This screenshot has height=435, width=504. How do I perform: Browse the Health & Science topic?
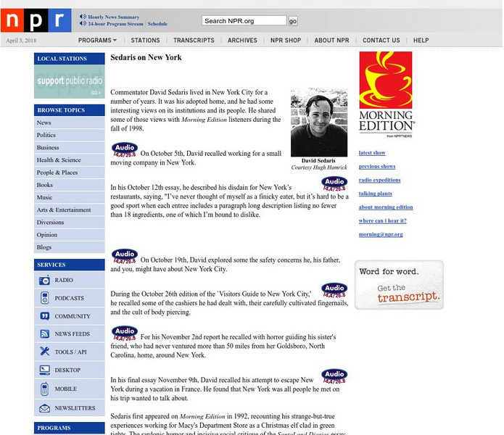tap(70, 160)
